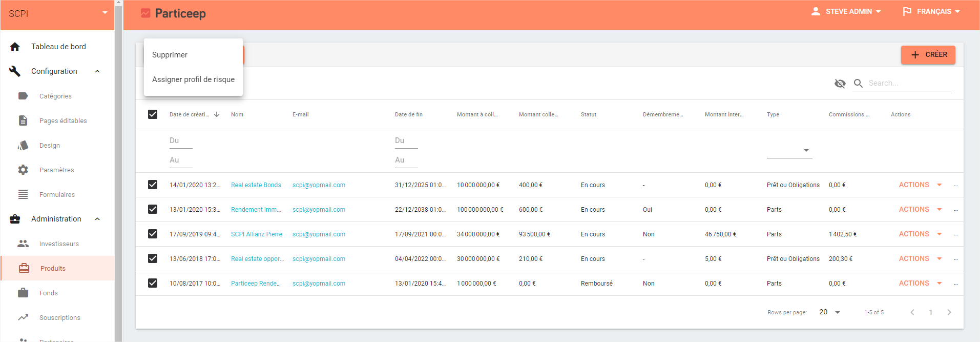980x342 pixels.
Task: Click the Statut column header
Action: coord(588,114)
